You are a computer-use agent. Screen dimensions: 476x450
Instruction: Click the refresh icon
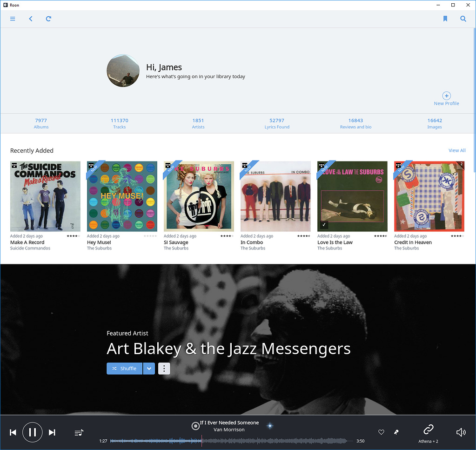[x=48, y=19]
